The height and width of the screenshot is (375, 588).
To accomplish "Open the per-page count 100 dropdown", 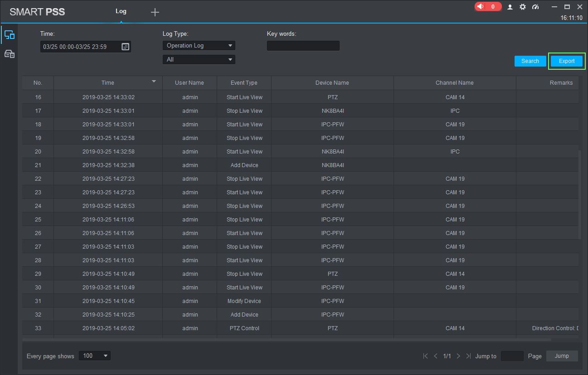I will tap(94, 356).
